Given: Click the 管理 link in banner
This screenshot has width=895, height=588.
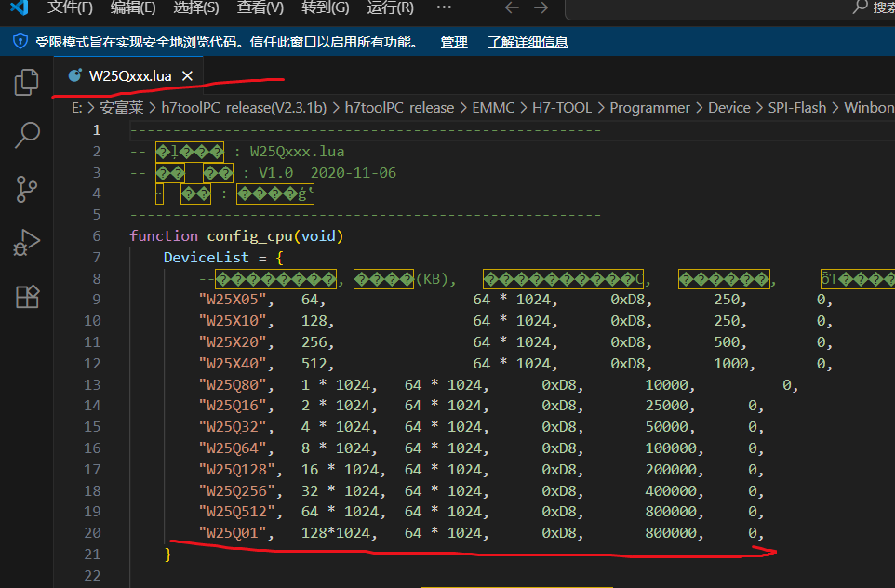Looking at the screenshot, I should coord(454,42).
